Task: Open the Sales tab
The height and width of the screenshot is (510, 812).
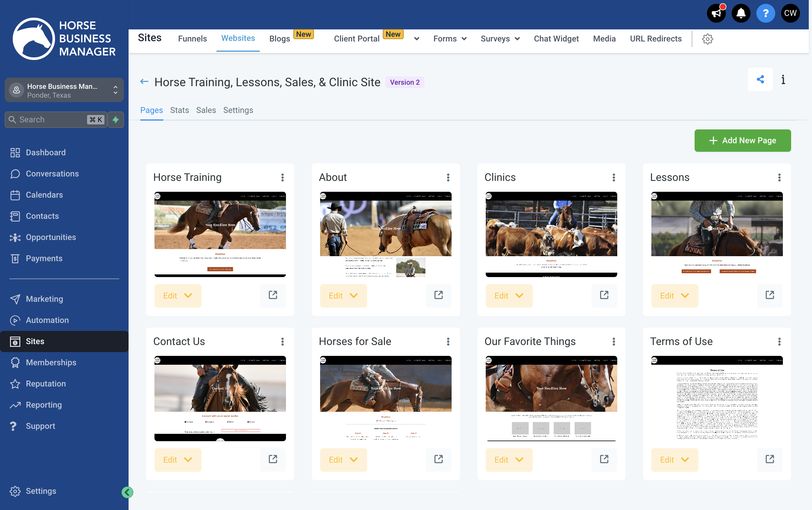Action: click(x=206, y=111)
